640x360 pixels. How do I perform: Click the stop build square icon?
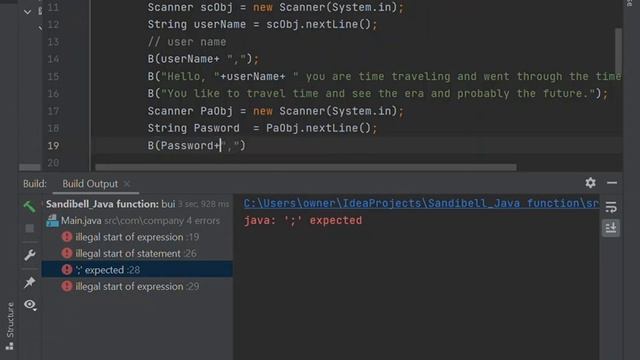[29, 229]
